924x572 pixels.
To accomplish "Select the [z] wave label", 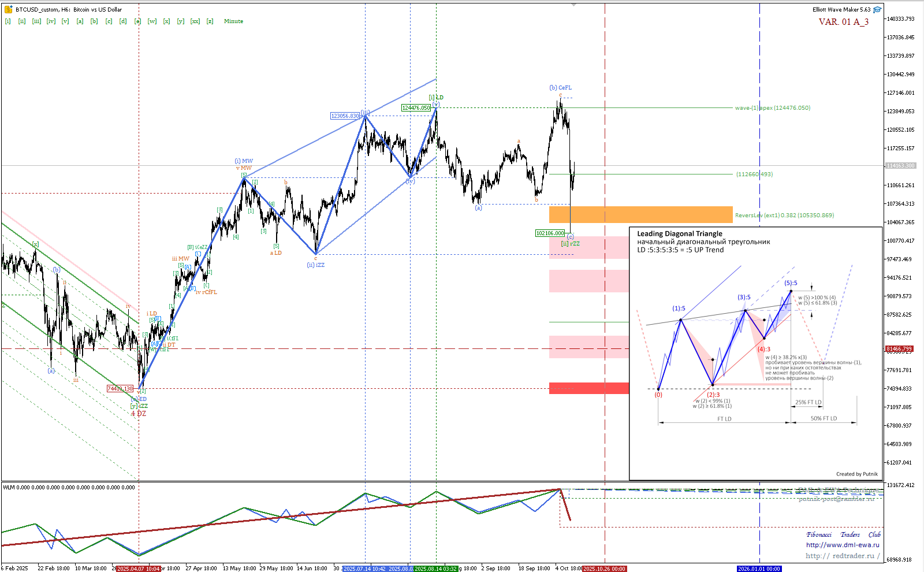I will pos(210,21).
